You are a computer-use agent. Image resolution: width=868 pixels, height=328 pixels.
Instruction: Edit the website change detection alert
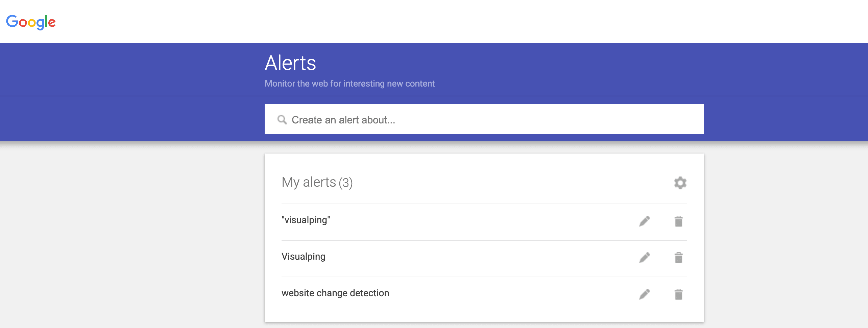pos(645,294)
